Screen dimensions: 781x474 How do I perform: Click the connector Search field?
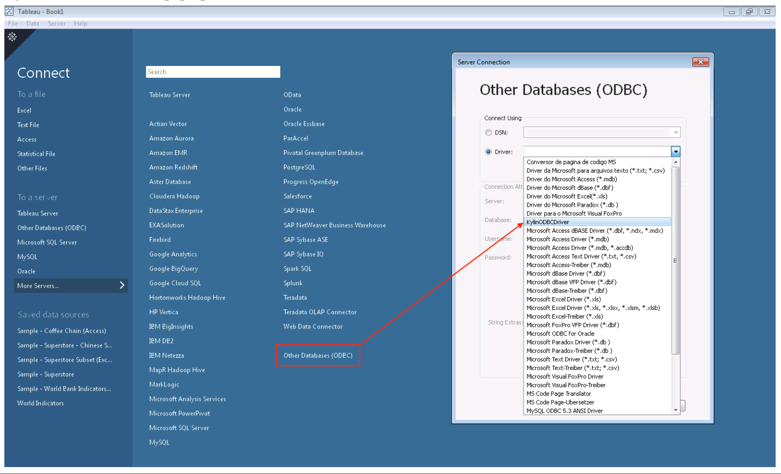(213, 72)
